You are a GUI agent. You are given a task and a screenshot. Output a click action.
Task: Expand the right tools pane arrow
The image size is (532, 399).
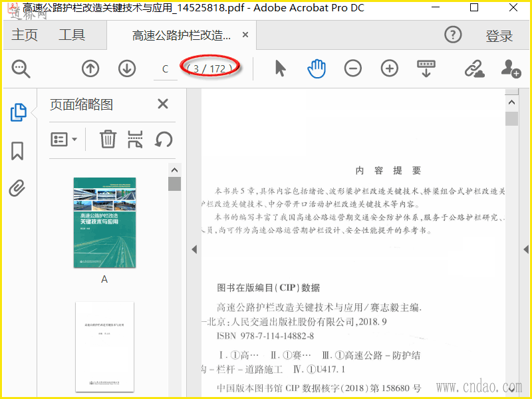[x=526, y=250]
